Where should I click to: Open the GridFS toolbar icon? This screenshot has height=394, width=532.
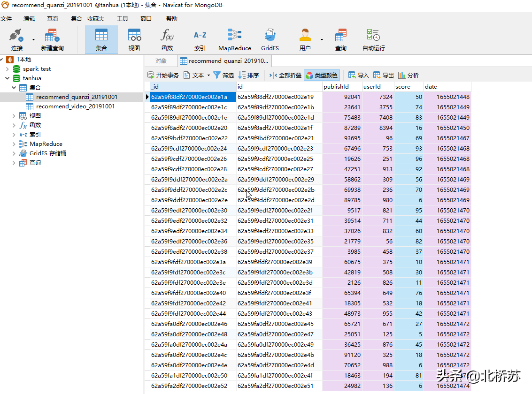coord(270,39)
